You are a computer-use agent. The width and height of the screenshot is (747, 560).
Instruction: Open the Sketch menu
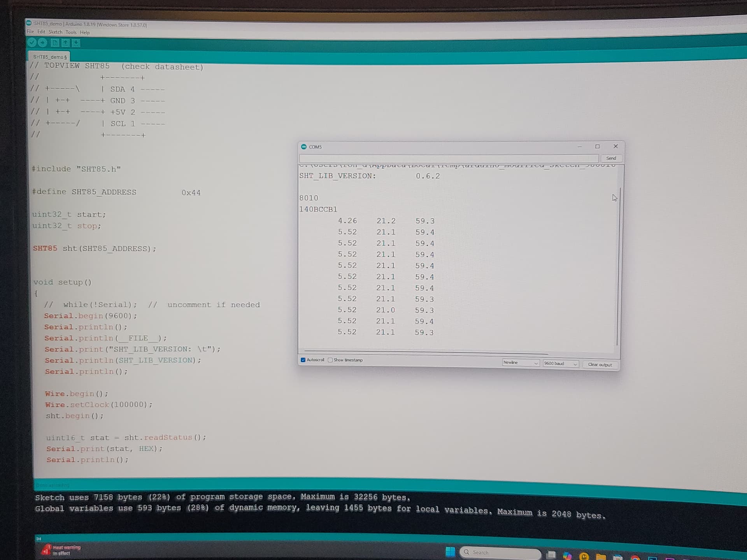click(x=56, y=32)
